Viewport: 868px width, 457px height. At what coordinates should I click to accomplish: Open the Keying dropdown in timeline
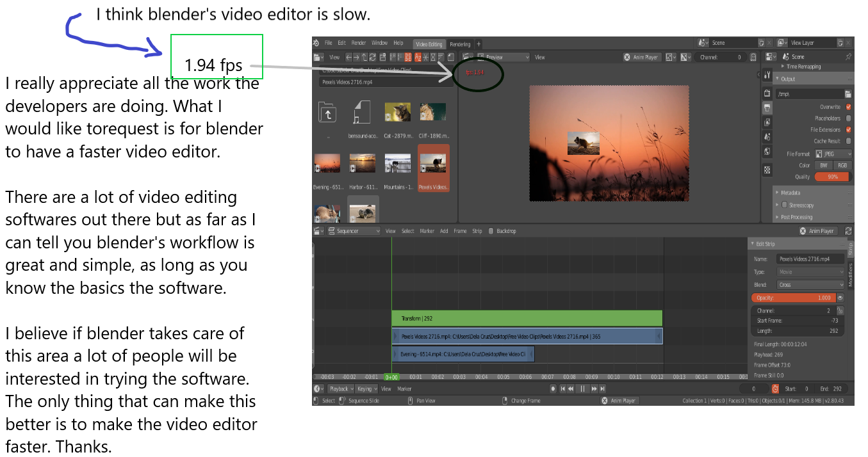tap(367, 389)
